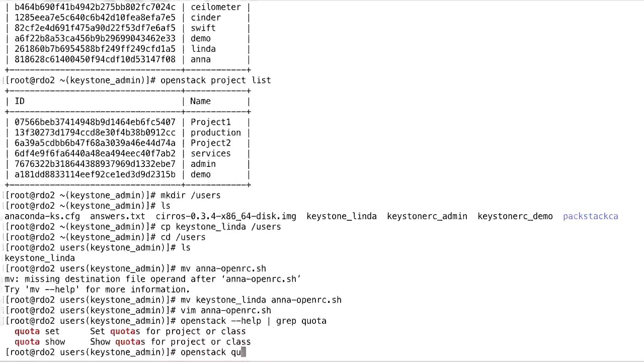Click the swift user name

(x=203, y=28)
